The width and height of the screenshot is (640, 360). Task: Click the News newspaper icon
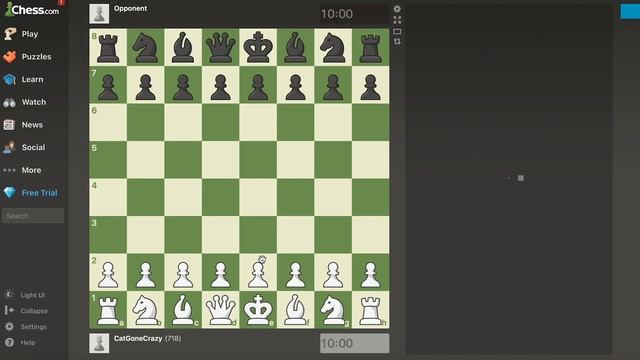tap(9, 125)
